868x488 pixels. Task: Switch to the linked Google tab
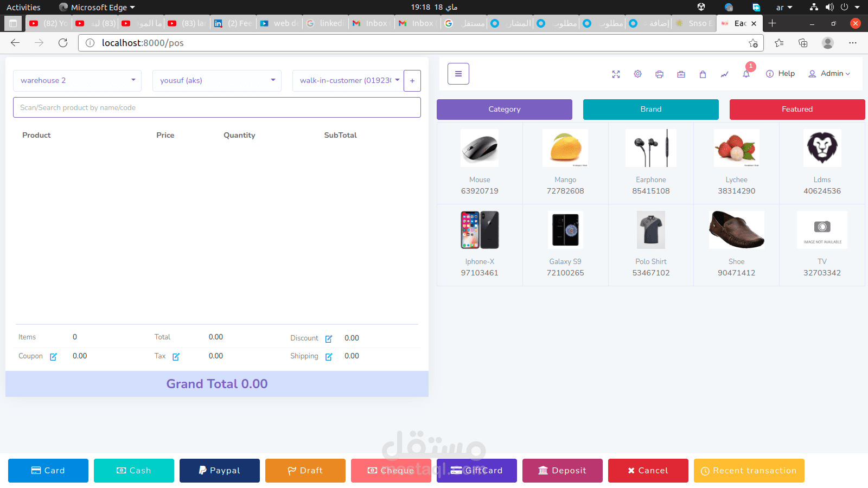pyautogui.click(x=325, y=23)
